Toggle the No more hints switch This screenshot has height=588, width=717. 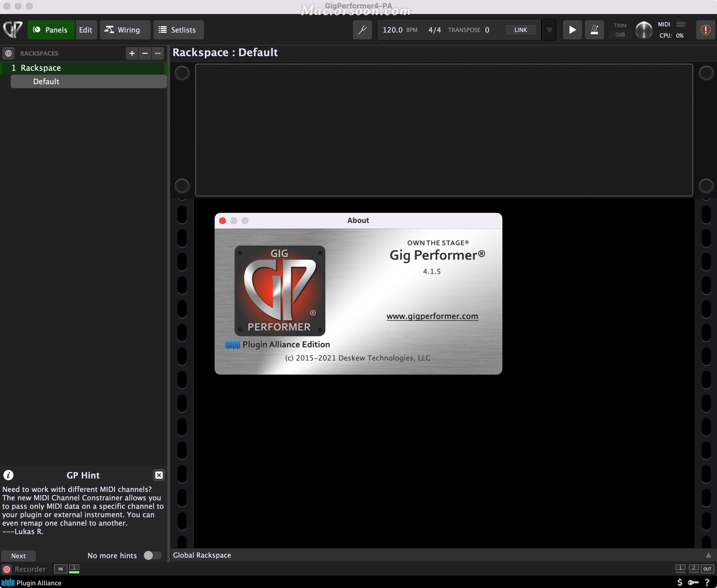point(152,555)
